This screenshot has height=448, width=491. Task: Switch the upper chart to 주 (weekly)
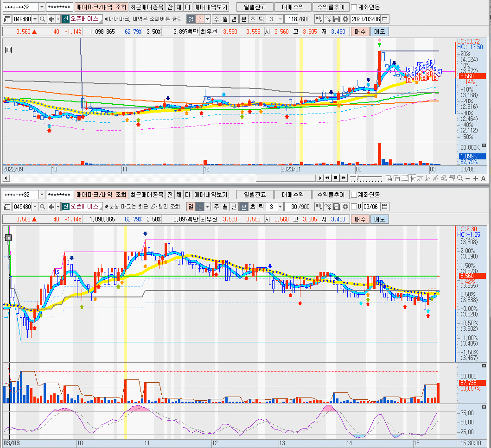[x=217, y=19]
